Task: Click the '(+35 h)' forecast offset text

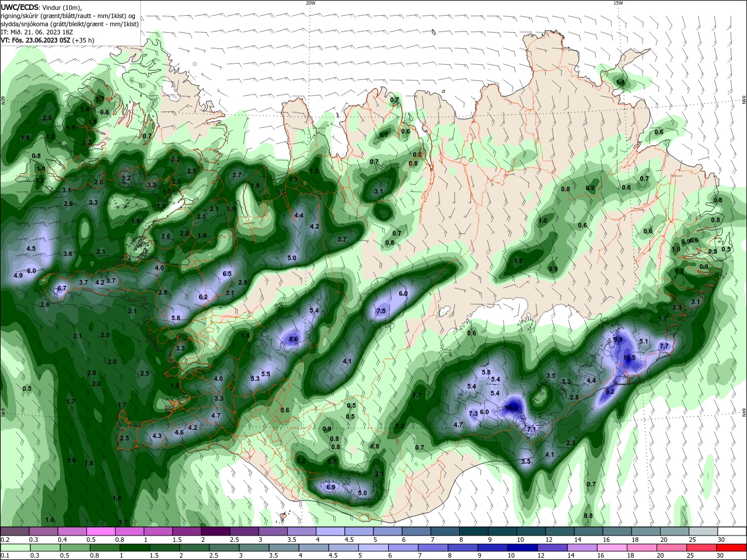Action: click(x=83, y=40)
